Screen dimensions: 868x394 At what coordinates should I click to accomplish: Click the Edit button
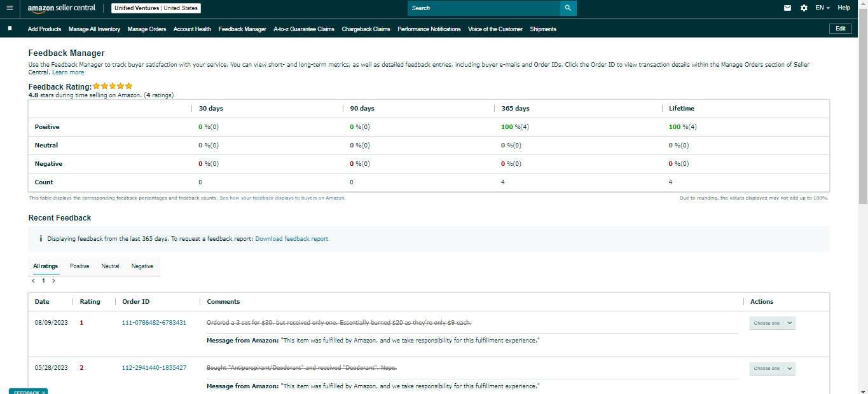click(x=841, y=29)
